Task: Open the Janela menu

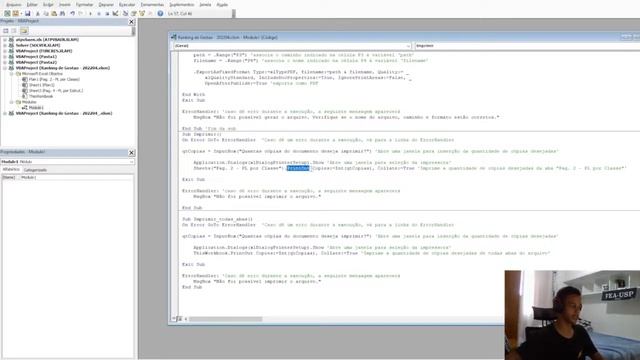Action: (205, 4)
